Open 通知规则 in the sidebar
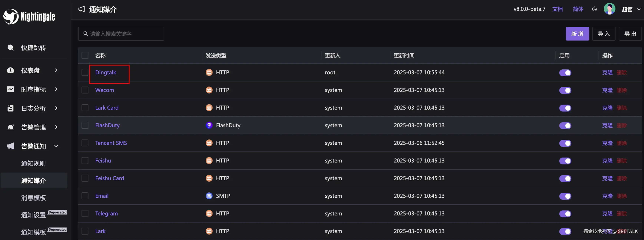Viewport: 644px width, 240px height. [x=34, y=163]
